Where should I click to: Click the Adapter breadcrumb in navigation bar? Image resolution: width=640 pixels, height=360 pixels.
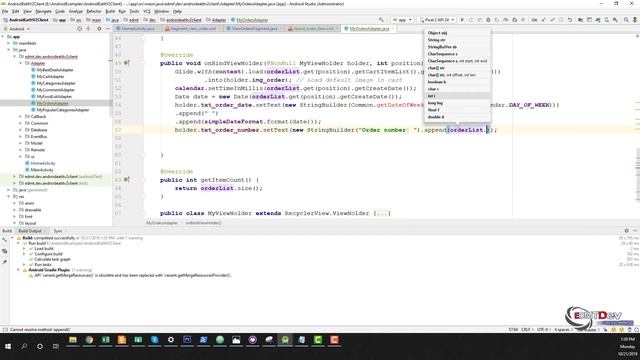[x=216, y=20]
